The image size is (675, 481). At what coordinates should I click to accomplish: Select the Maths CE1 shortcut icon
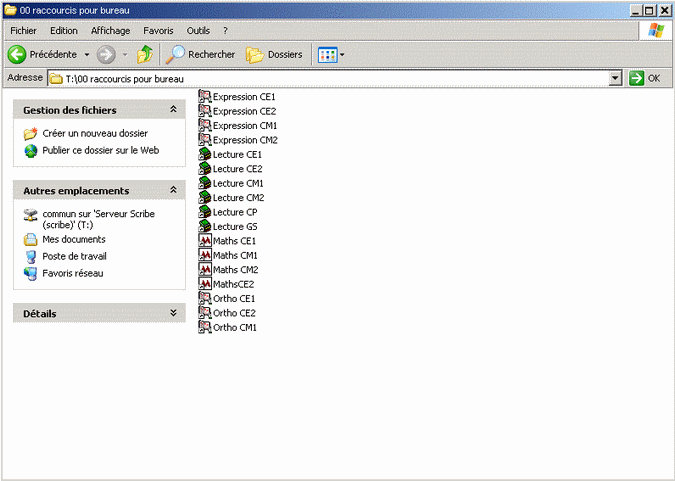point(204,241)
